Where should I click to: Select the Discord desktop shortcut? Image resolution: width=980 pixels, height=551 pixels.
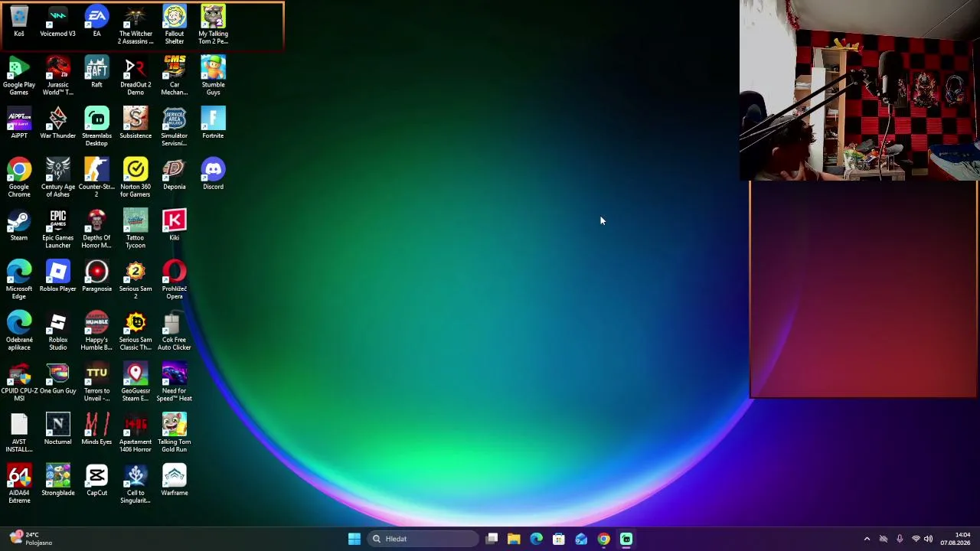tap(213, 175)
